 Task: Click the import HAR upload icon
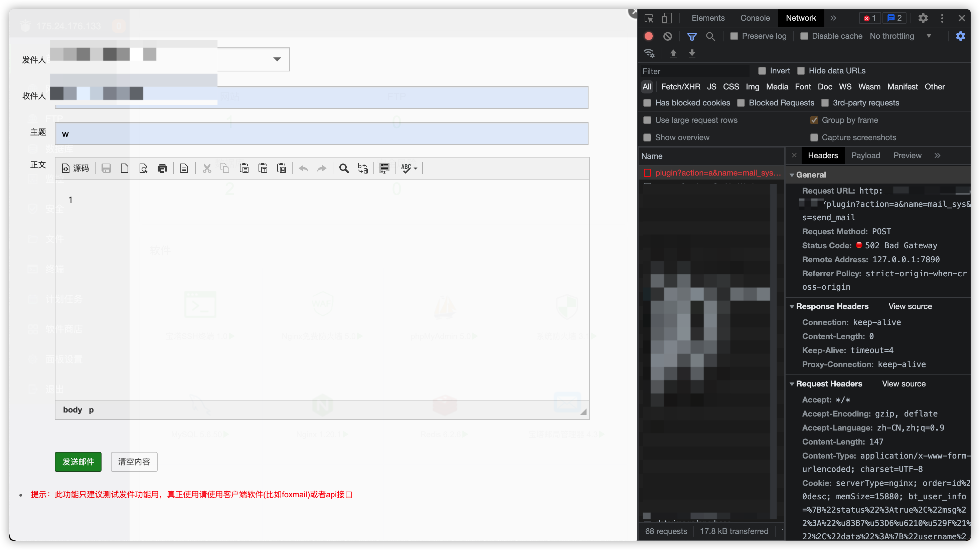pyautogui.click(x=673, y=53)
